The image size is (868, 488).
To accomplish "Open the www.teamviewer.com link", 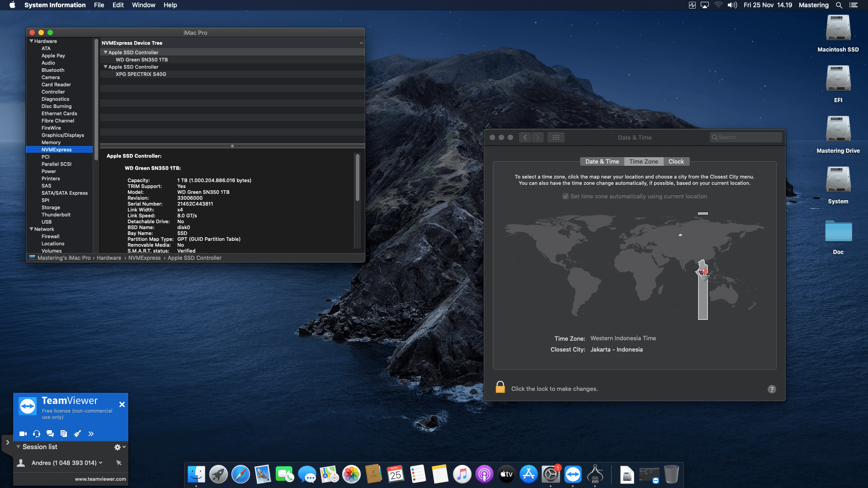I will [x=100, y=479].
